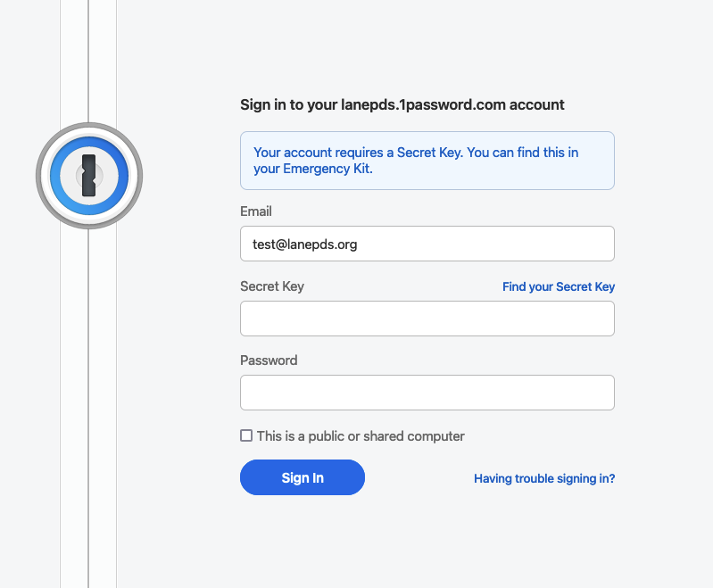
Task: Click into the Secret Key text box
Action: (427, 319)
